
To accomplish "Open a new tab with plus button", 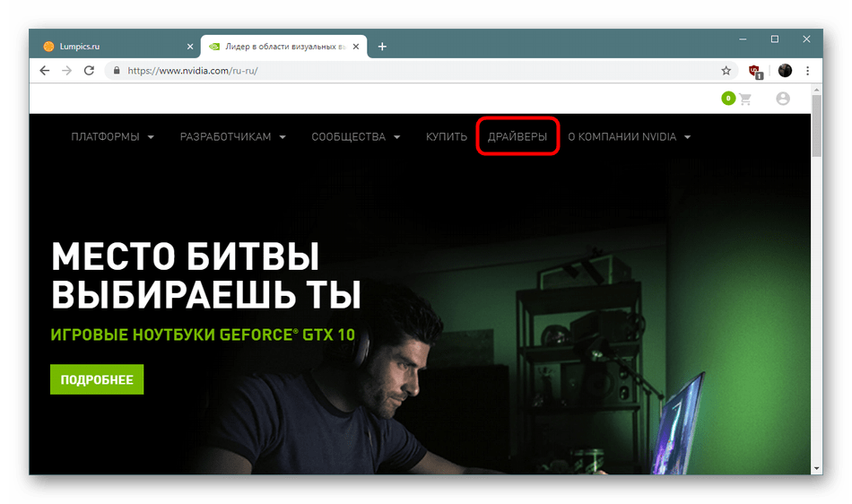I will pos(382,47).
